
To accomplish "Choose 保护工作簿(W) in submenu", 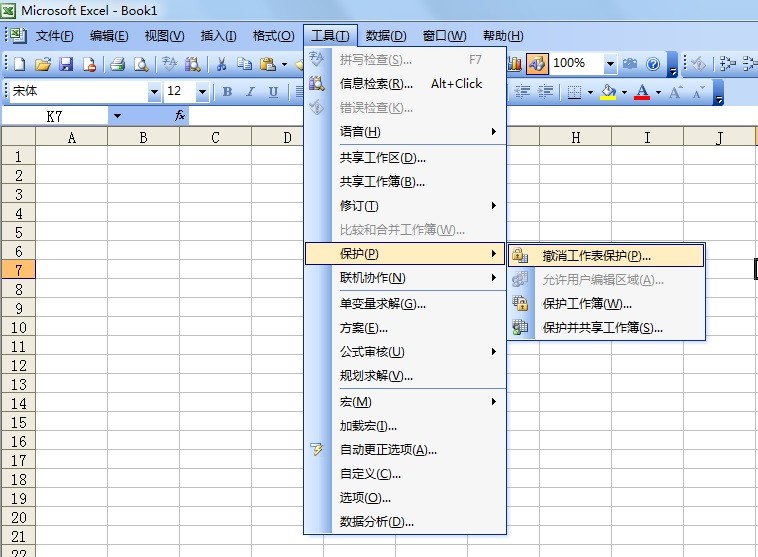I will (x=606, y=304).
